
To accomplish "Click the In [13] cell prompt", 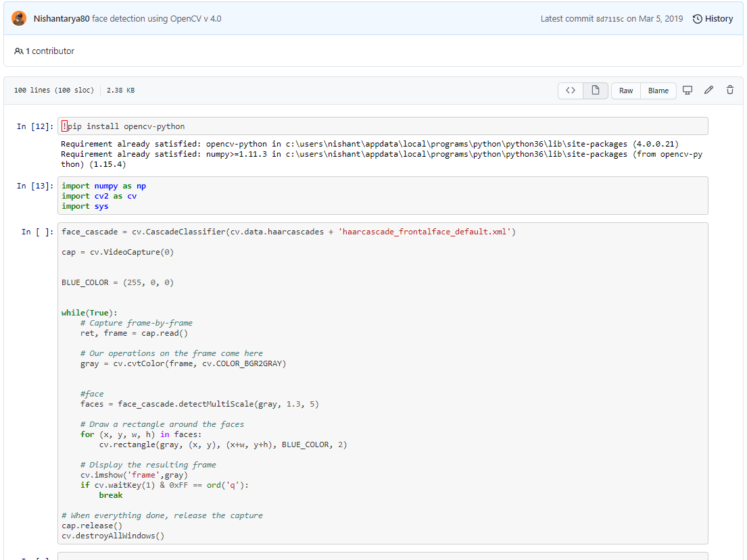I will [35, 186].
